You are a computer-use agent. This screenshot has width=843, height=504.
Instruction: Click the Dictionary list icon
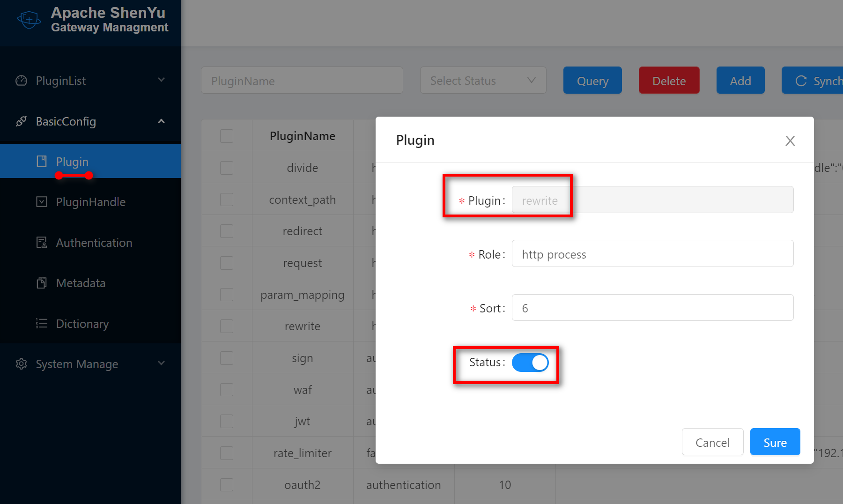click(42, 324)
